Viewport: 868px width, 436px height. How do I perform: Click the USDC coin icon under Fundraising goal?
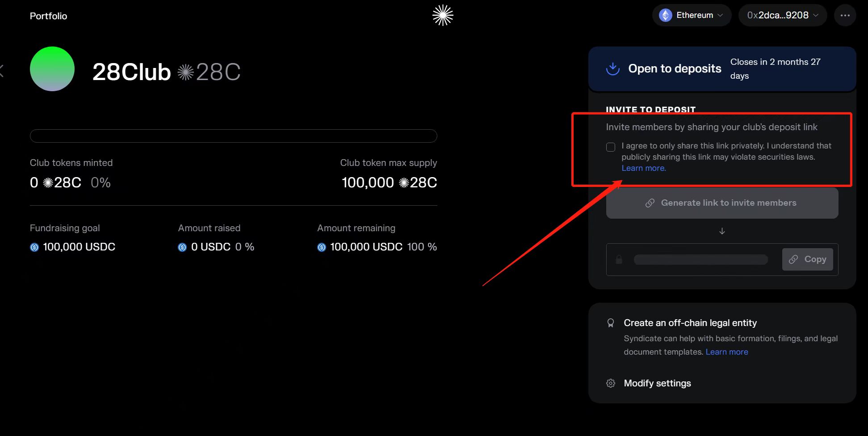point(34,247)
